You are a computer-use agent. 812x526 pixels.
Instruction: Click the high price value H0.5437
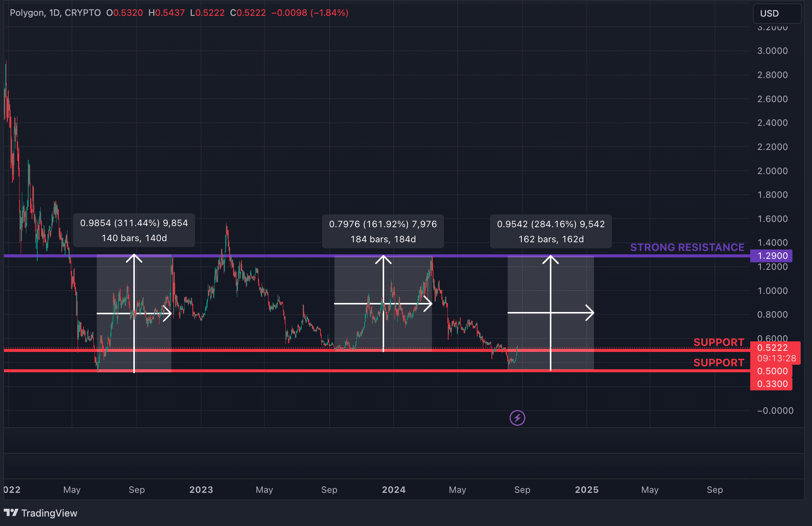(166, 13)
